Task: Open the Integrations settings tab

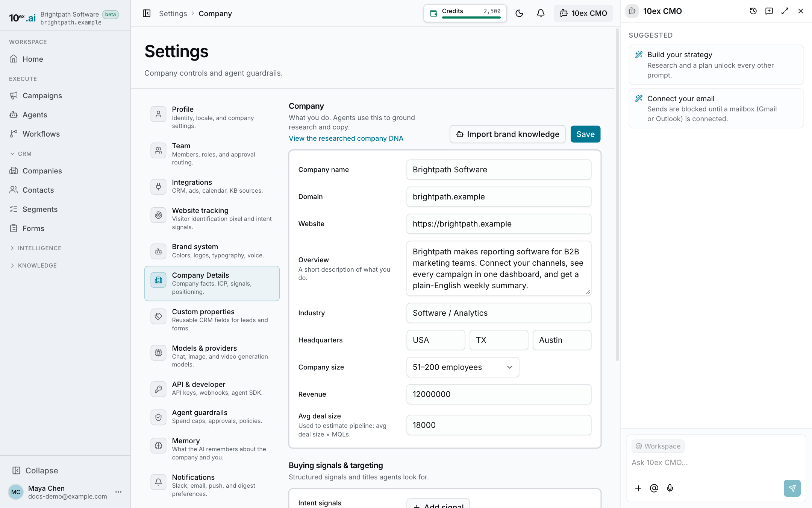Action: [x=212, y=186]
